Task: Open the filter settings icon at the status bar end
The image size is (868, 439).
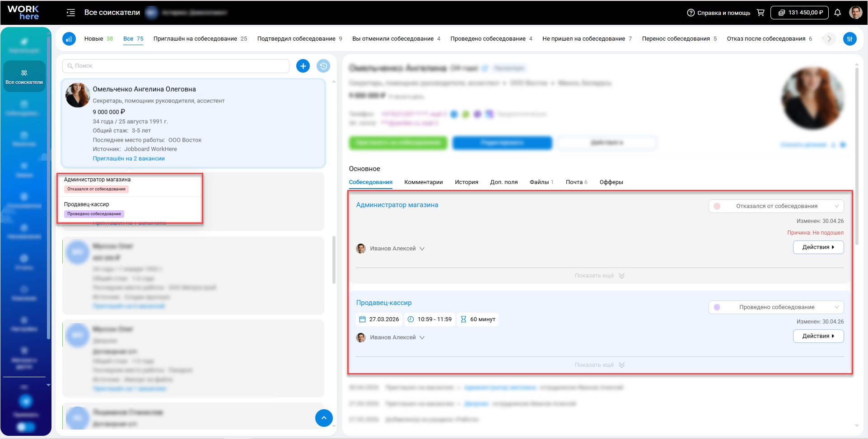Action: point(849,39)
